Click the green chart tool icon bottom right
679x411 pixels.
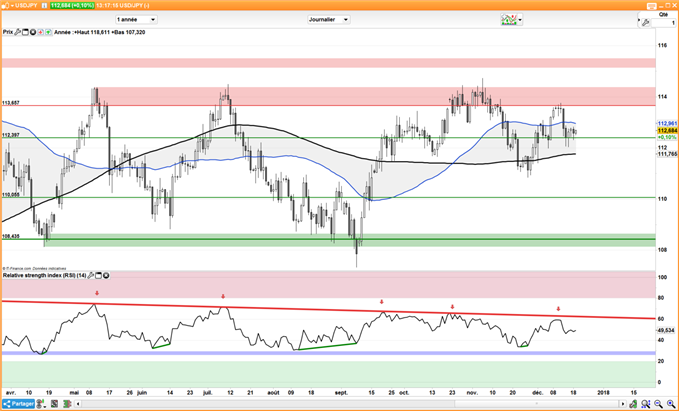pos(633,405)
